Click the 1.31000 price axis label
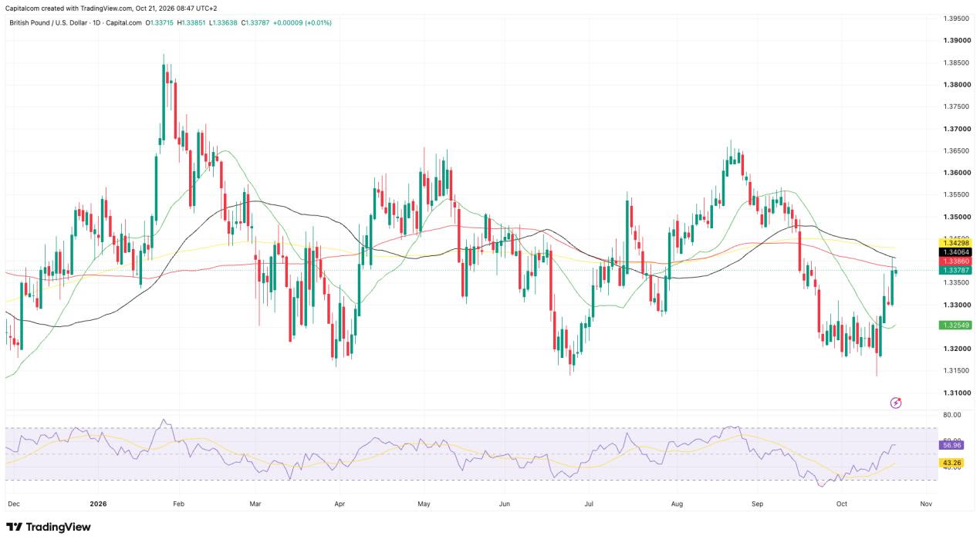The image size is (980, 543). [x=957, y=393]
